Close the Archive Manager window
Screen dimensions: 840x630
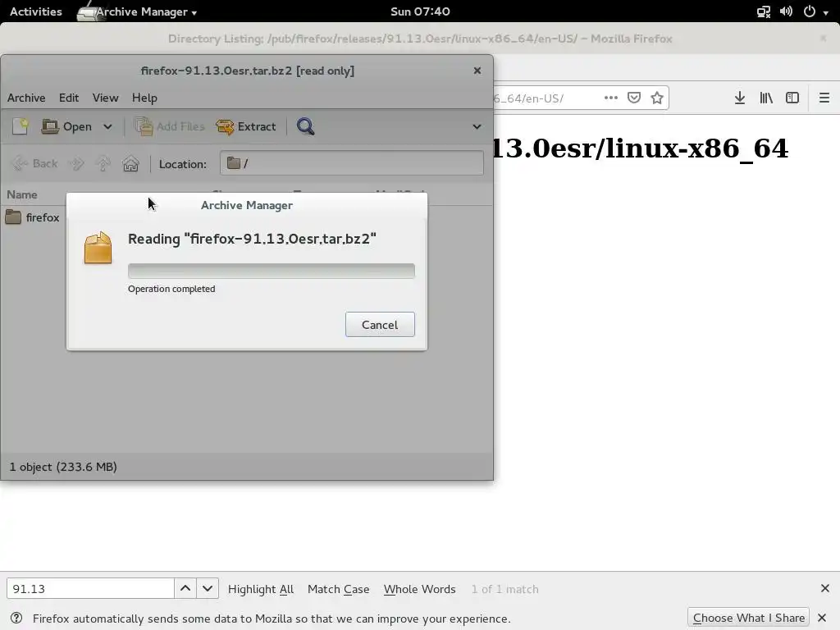[x=477, y=71]
